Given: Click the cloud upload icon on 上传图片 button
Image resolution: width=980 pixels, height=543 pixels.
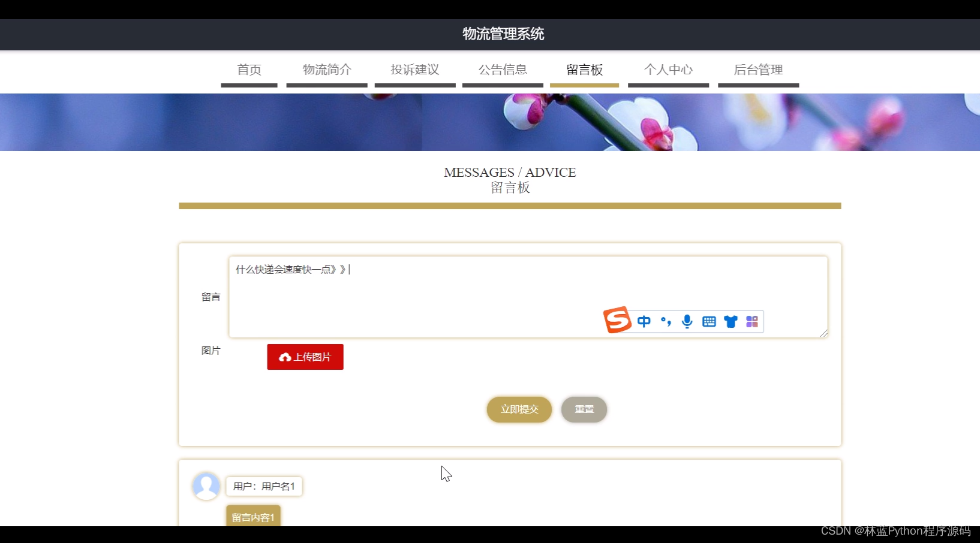Looking at the screenshot, I should pos(284,357).
